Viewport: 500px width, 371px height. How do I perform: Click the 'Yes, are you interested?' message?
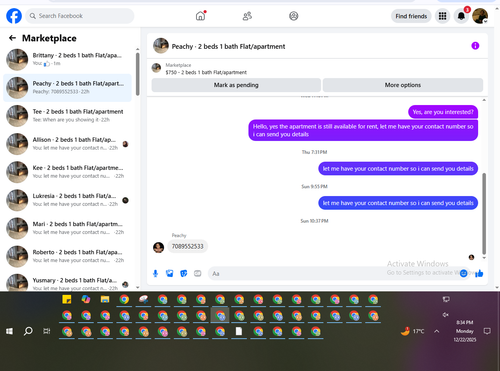pyautogui.click(x=443, y=112)
